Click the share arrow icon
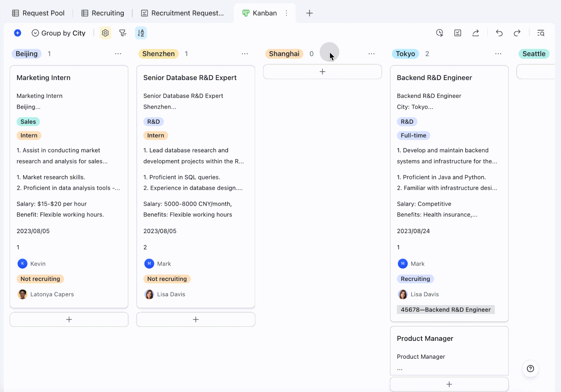Screen dimensions: 561x392 476,33
